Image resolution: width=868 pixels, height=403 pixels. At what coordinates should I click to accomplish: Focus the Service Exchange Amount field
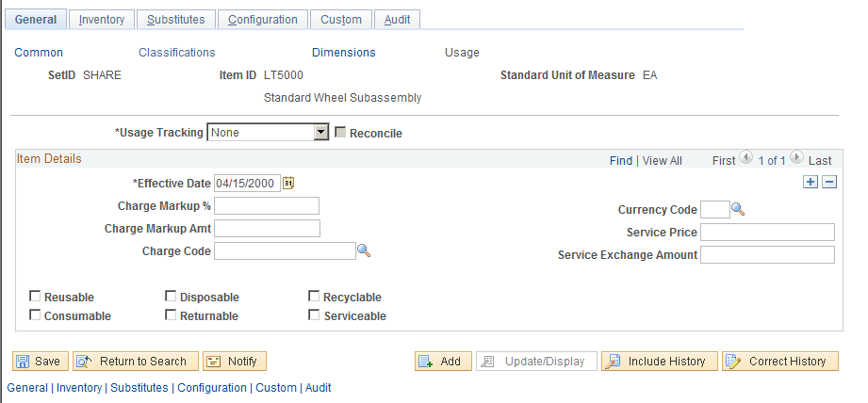pyautogui.click(x=767, y=255)
